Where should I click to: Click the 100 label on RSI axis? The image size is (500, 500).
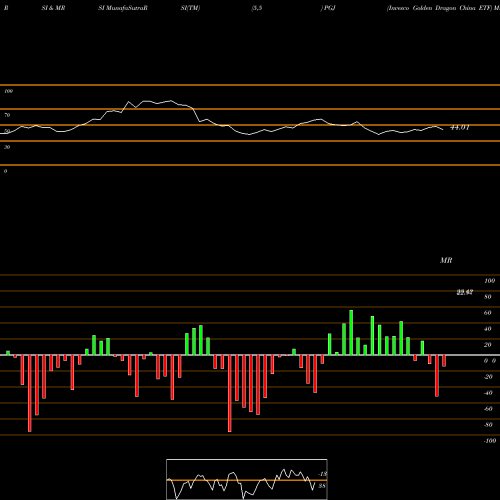pyautogui.click(x=8, y=91)
